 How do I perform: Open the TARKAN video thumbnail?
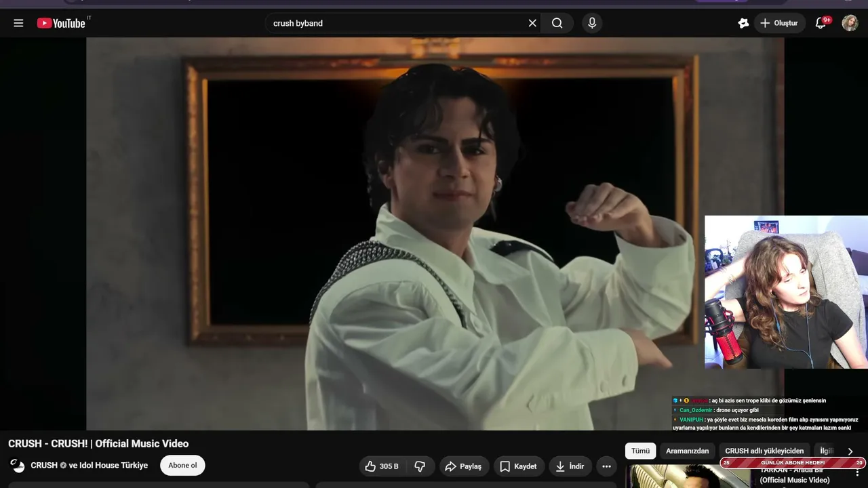click(689, 476)
